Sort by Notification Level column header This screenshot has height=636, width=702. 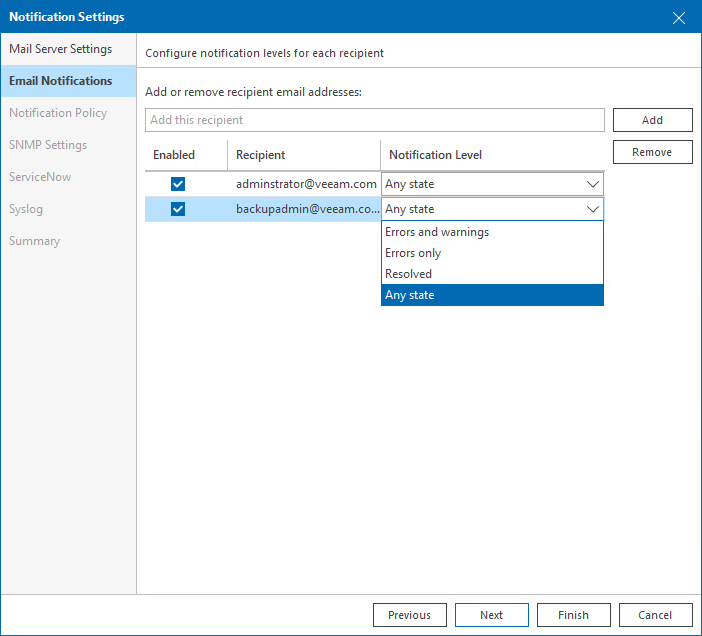492,155
